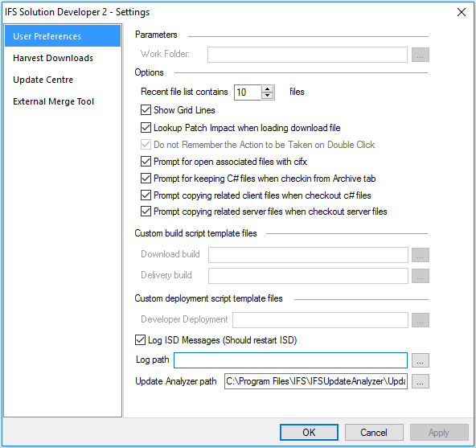The image size is (476, 448).
Task: Toggle Show Grid Lines checkbox
Action: 146,110
